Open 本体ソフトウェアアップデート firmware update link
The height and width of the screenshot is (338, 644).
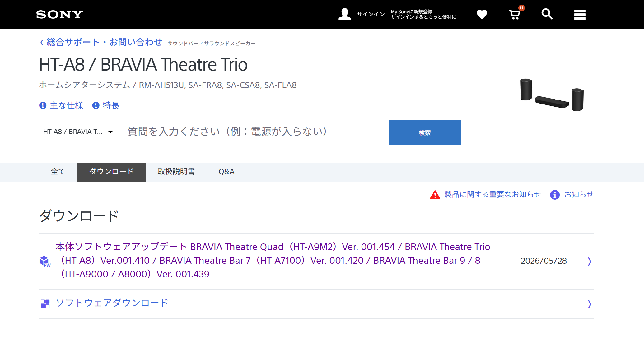[x=273, y=261]
